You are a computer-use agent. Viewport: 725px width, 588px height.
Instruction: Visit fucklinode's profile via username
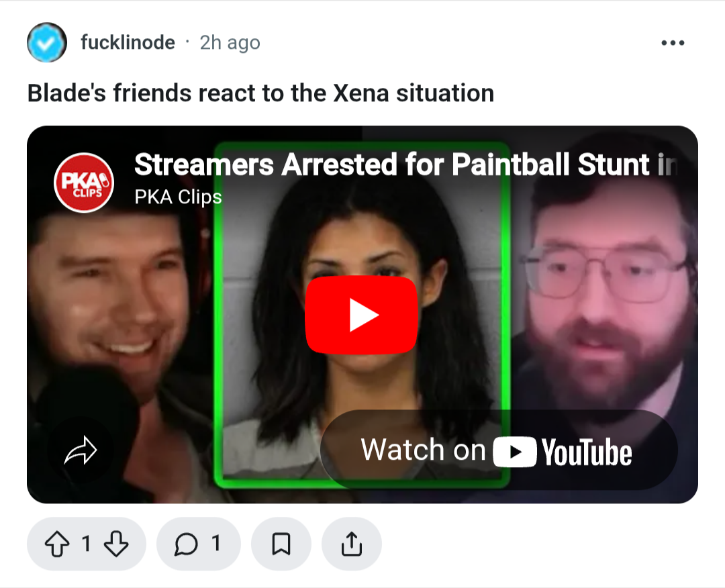pos(128,42)
